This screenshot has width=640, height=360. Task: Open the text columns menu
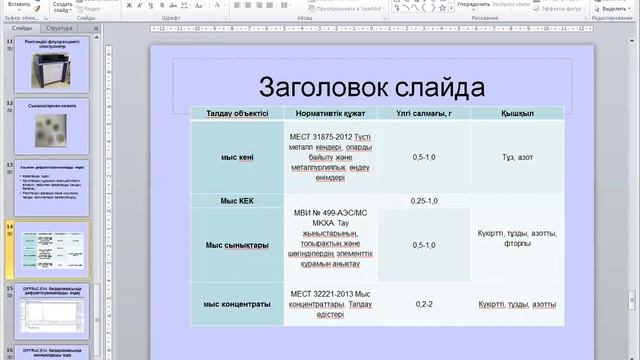(285, 6)
